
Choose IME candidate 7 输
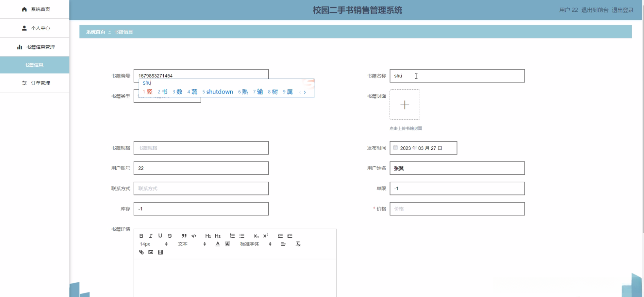click(258, 92)
